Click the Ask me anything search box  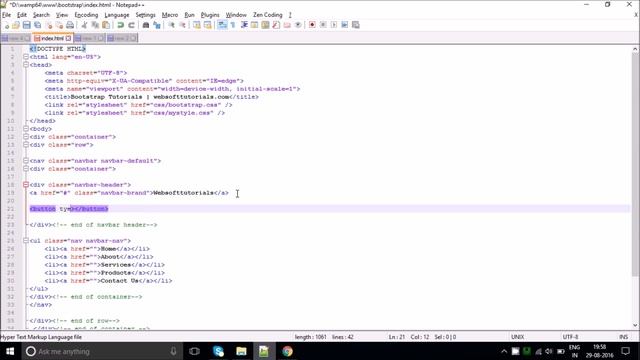[101, 351]
